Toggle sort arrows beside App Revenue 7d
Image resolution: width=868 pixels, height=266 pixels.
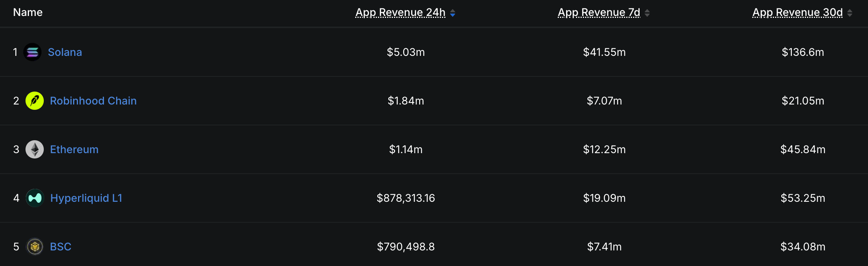[647, 13]
